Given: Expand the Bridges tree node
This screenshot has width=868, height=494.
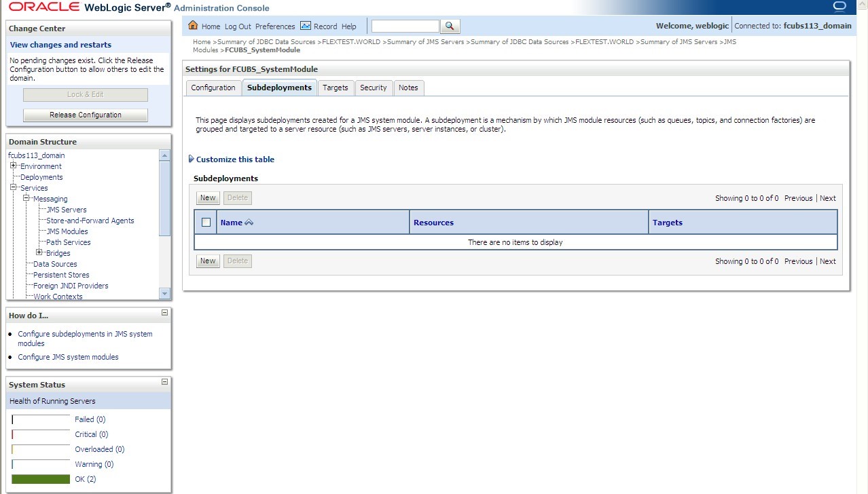Looking at the screenshot, I should tap(39, 252).
